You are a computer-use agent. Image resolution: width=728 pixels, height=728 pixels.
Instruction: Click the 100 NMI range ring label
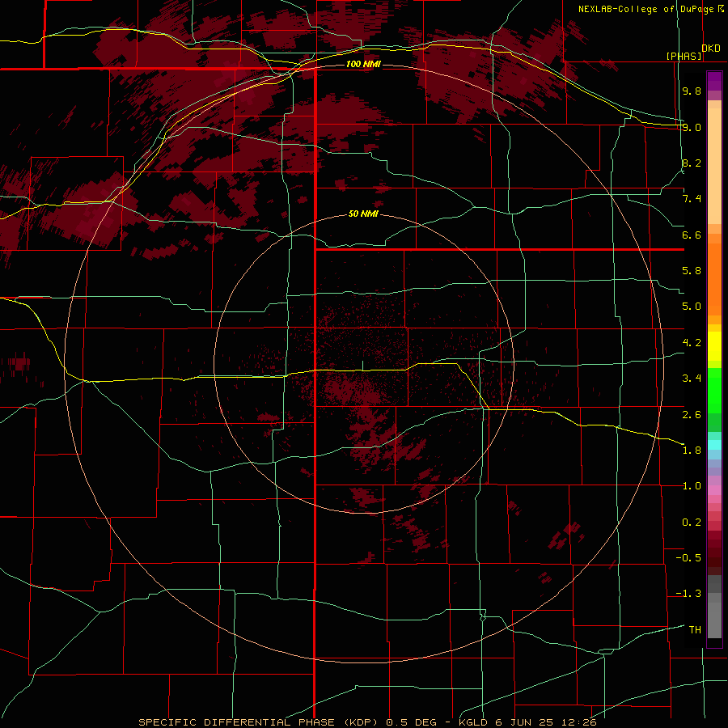[363, 64]
